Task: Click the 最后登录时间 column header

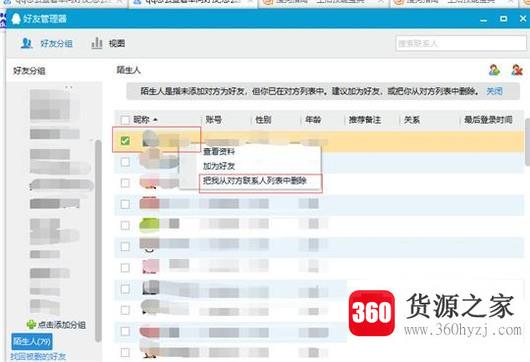Action: coord(488,120)
